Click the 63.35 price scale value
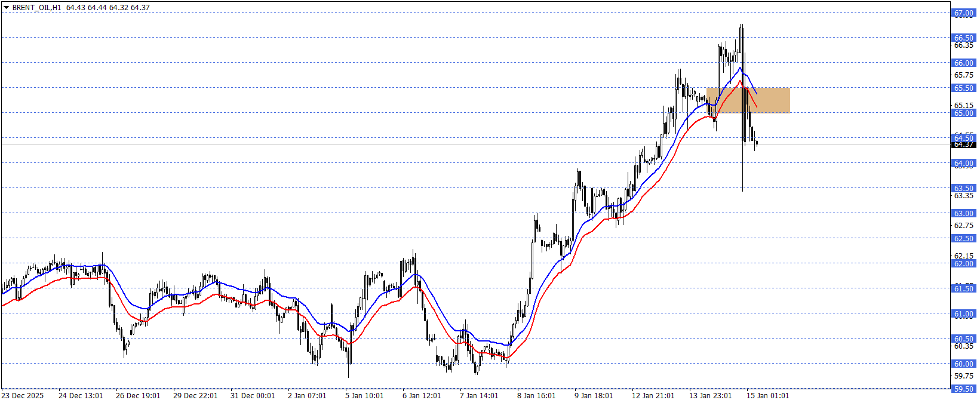This screenshot has height=403, width=980. pyautogui.click(x=963, y=196)
